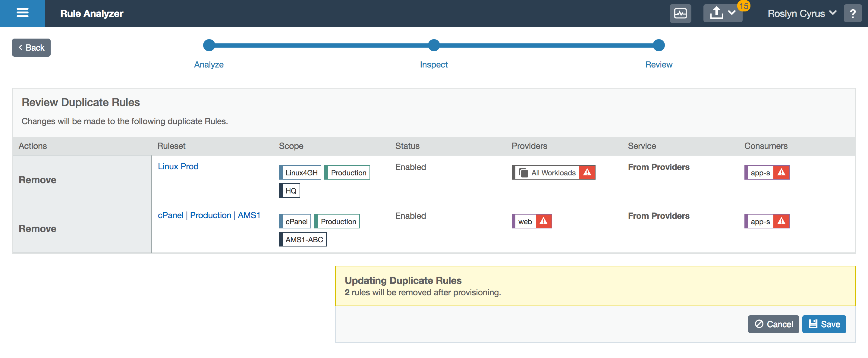Go back with the Back button
Image resolution: width=868 pixels, height=358 pixels.
coord(31,48)
